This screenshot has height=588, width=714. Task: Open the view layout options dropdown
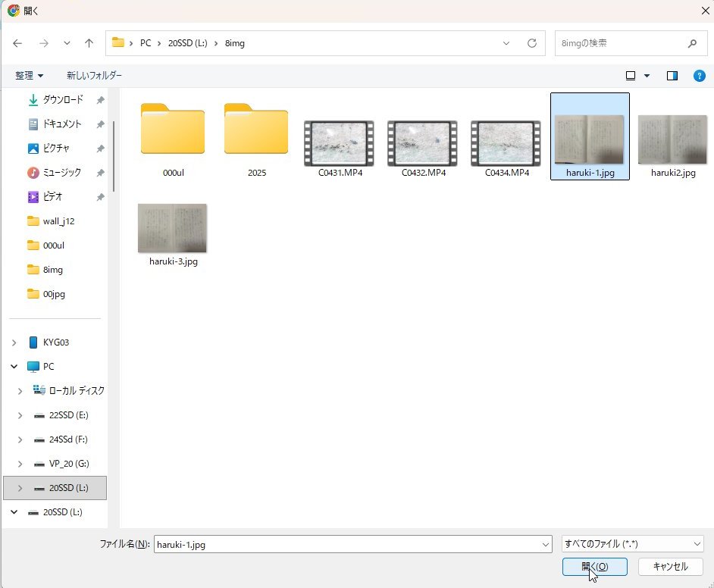tap(647, 76)
